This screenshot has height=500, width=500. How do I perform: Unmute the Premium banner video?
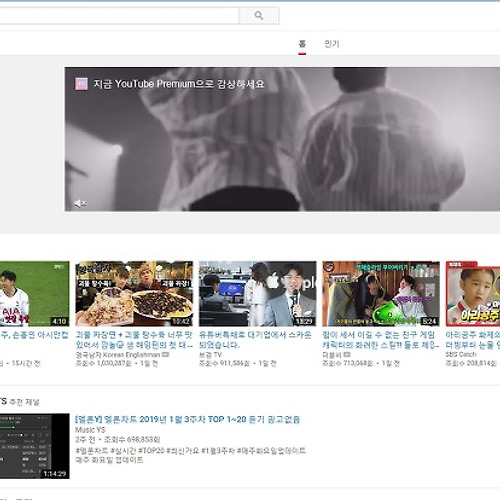point(80,203)
